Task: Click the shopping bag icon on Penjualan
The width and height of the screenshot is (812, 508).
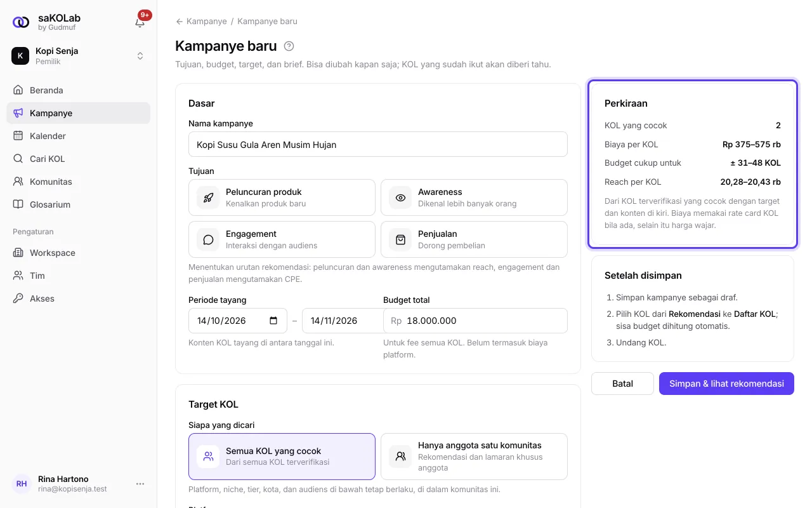Action: (x=400, y=239)
